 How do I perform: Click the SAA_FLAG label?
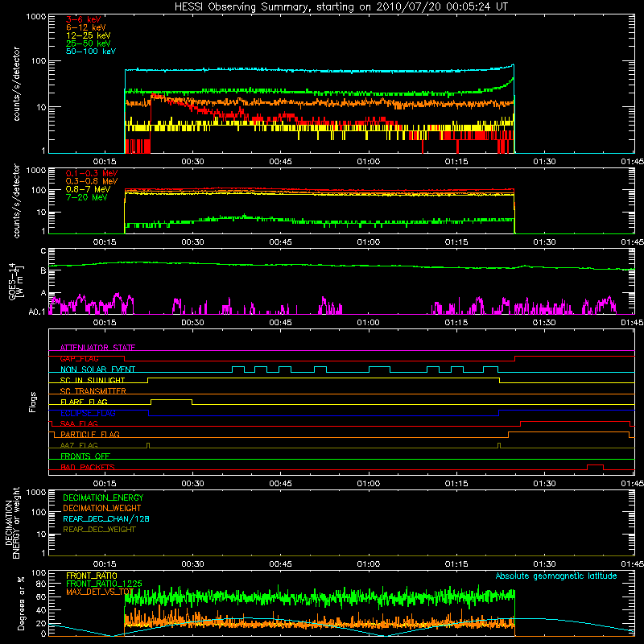[79, 423]
